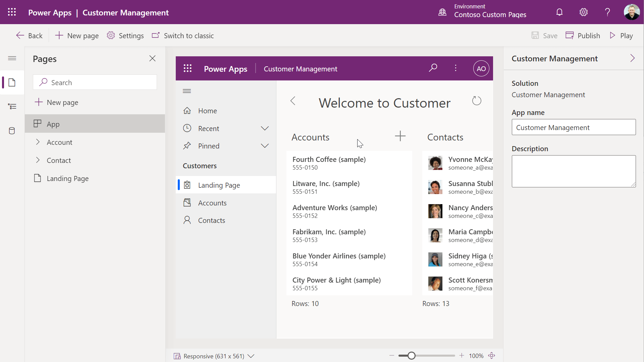Open the Pages panel icon in left rail

12,82
